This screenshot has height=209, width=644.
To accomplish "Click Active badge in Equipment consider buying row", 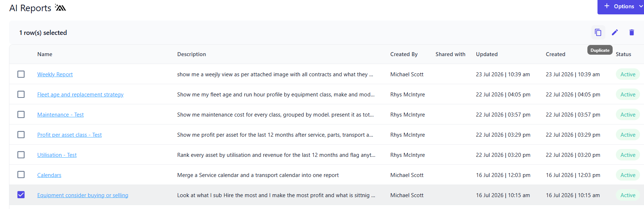I will [628, 195].
